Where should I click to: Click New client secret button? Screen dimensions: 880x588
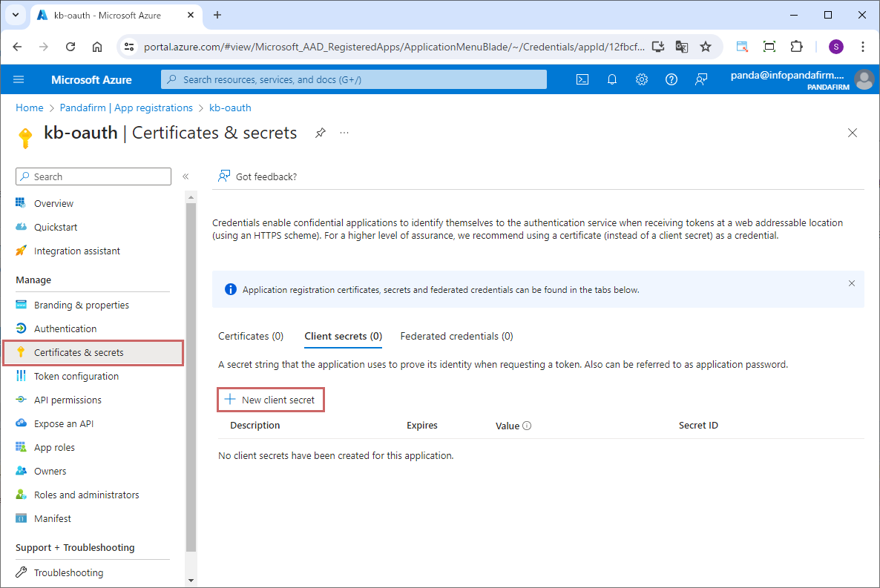pos(271,400)
